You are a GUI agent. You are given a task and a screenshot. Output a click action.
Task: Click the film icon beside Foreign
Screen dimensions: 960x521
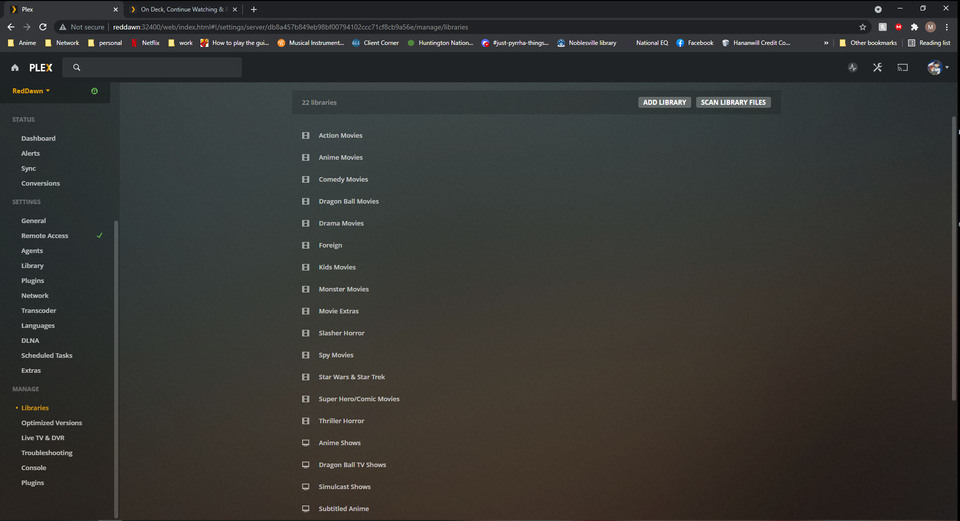[x=306, y=246]
